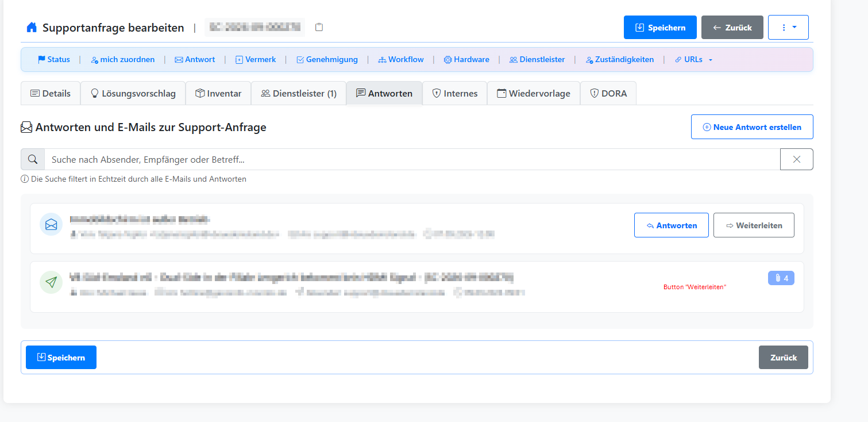This screenshot has height=422, width=868.
Task: Open the Internes tab
Action: [x=455, y=93]
